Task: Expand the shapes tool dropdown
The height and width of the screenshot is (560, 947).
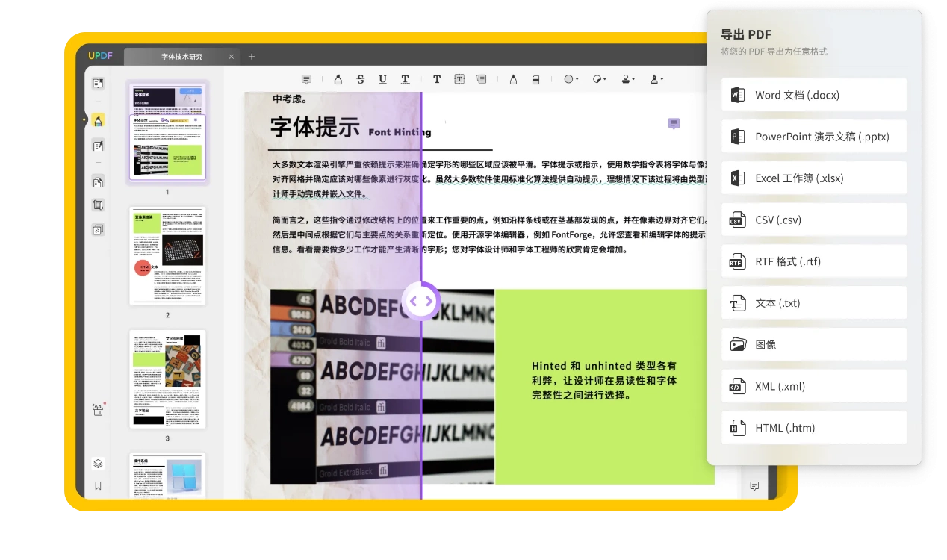Action: tap(571, 79)
